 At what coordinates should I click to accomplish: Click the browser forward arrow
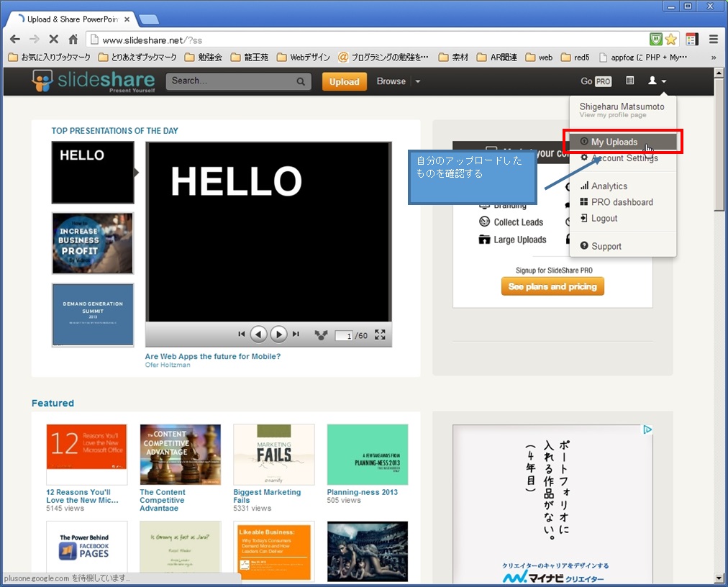[35, 40]
